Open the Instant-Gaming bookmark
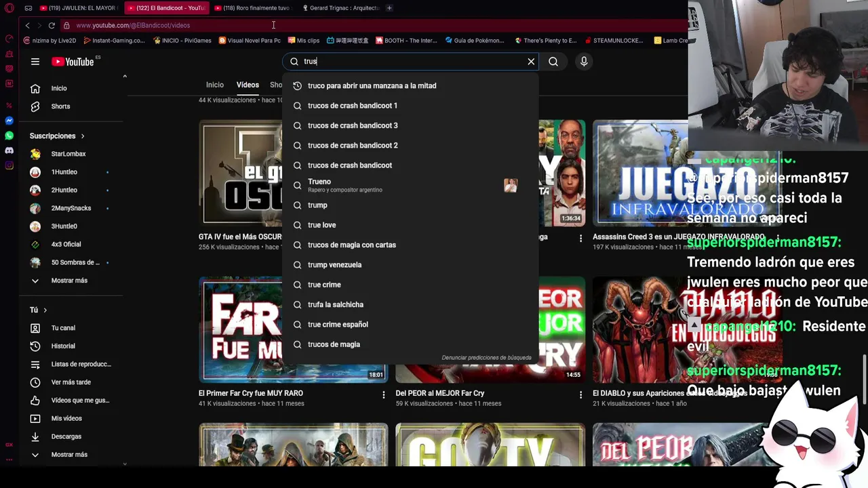This screenshot has height=488, width=868. coord(113,41)
